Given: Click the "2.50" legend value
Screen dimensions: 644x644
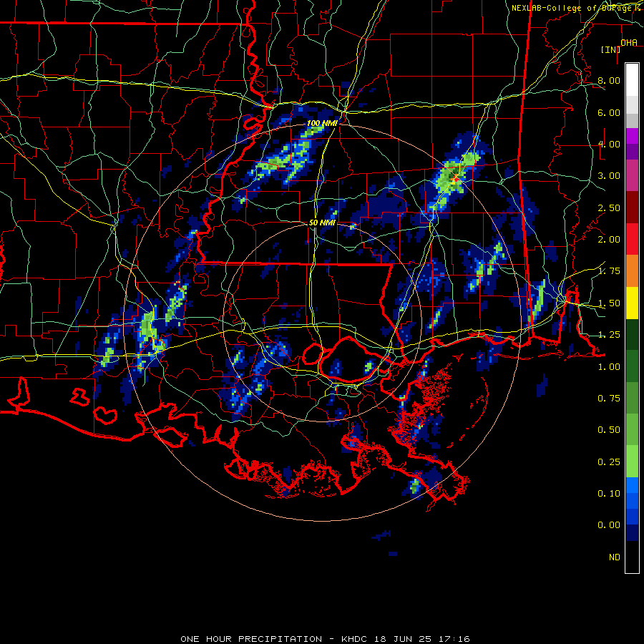Looking at the screenshot, I should (x=609, y=208).
